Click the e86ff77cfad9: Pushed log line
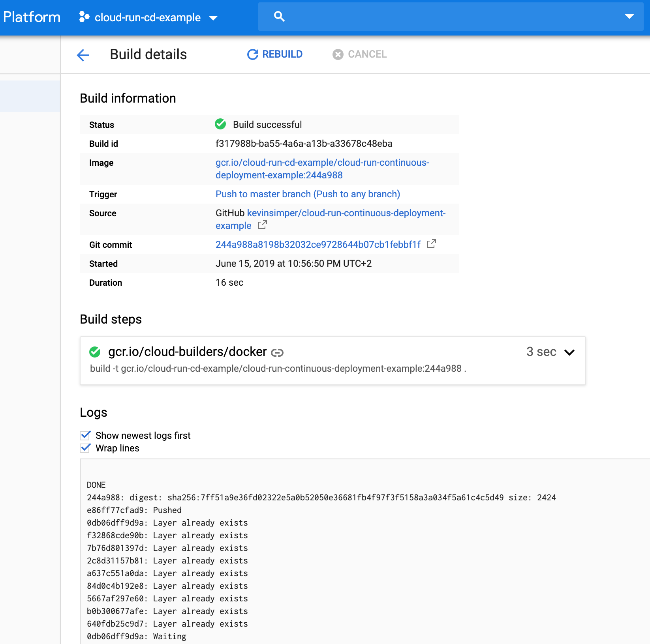The width and height of the screenshot is (650, 644). (134, 510)
